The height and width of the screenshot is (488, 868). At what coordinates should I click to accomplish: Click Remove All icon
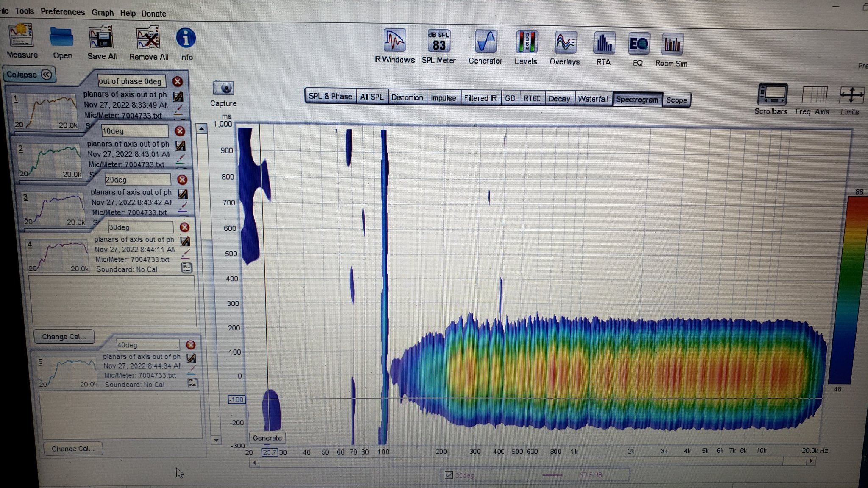click(x=148, y=38)
